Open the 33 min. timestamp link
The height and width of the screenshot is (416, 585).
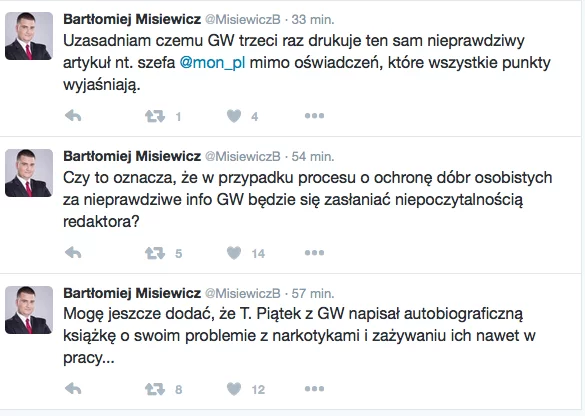tap(313, 19)
